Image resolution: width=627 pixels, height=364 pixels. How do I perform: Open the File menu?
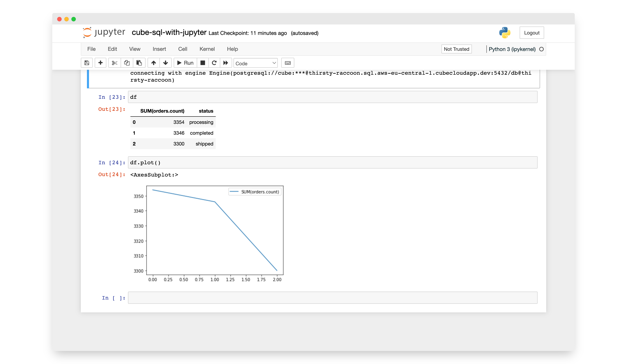click(x=91, y=49)
